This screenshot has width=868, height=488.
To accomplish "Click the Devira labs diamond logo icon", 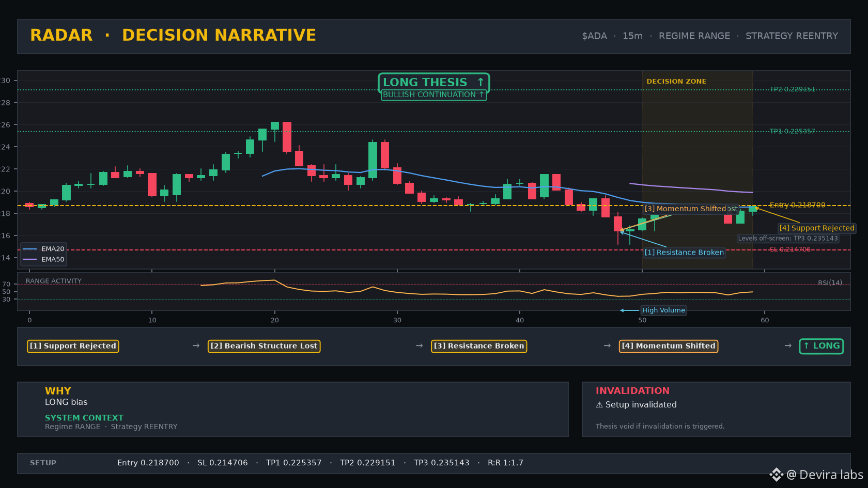I will pos(777,475).
